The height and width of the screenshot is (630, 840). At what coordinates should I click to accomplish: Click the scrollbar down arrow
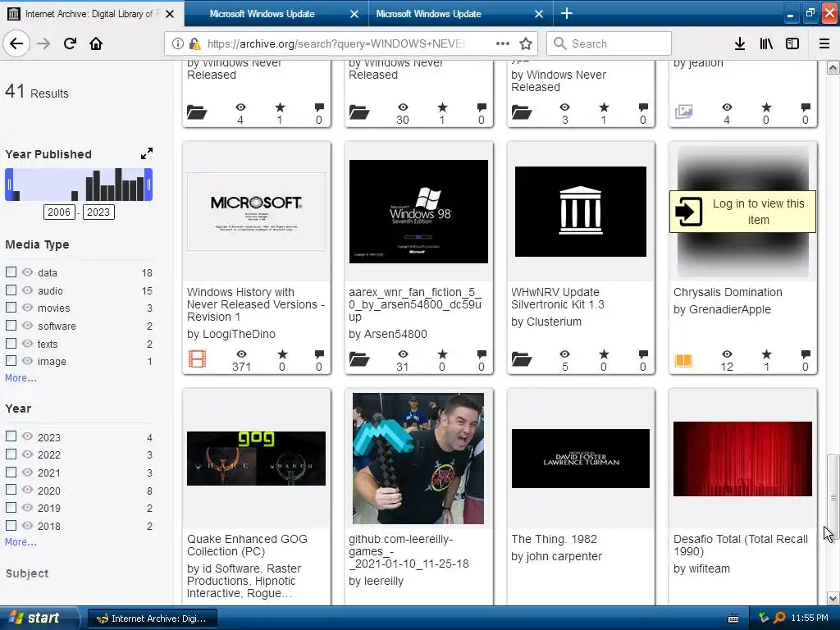pos(833,598)
